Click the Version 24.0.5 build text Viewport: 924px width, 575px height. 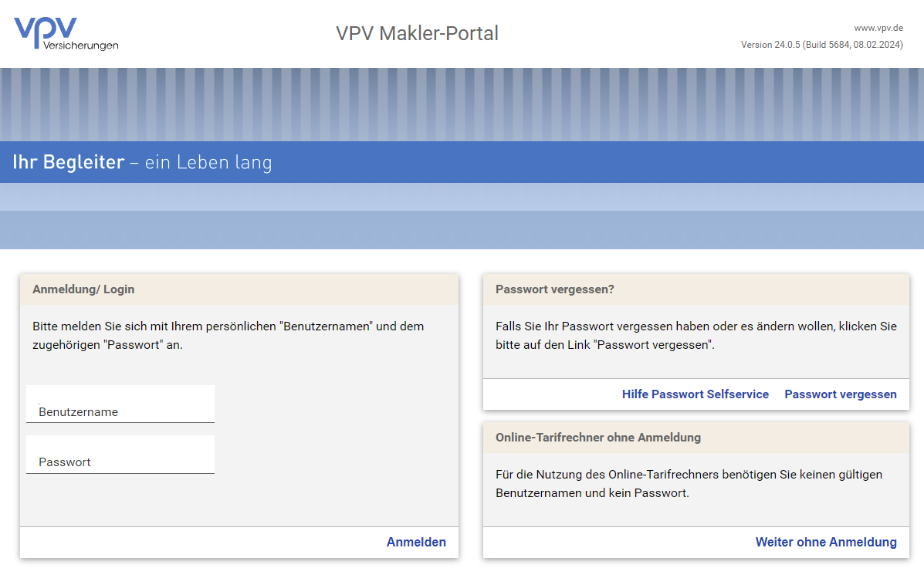point(822,45)
